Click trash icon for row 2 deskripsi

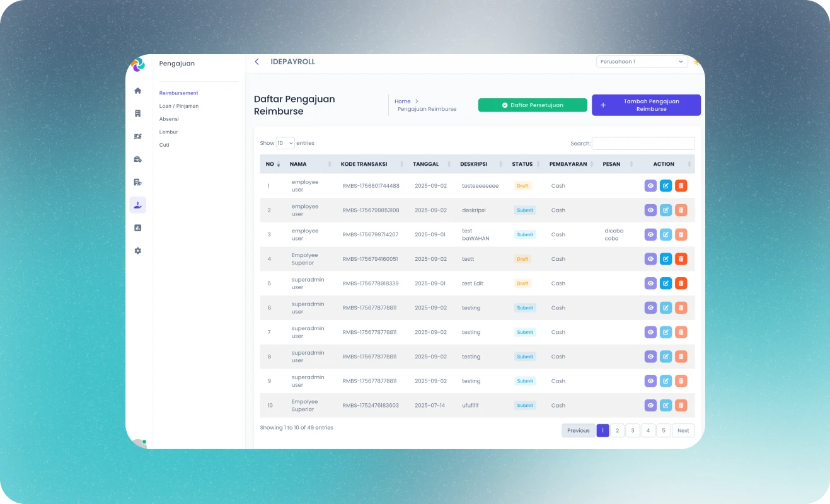(x=681, y=210)
